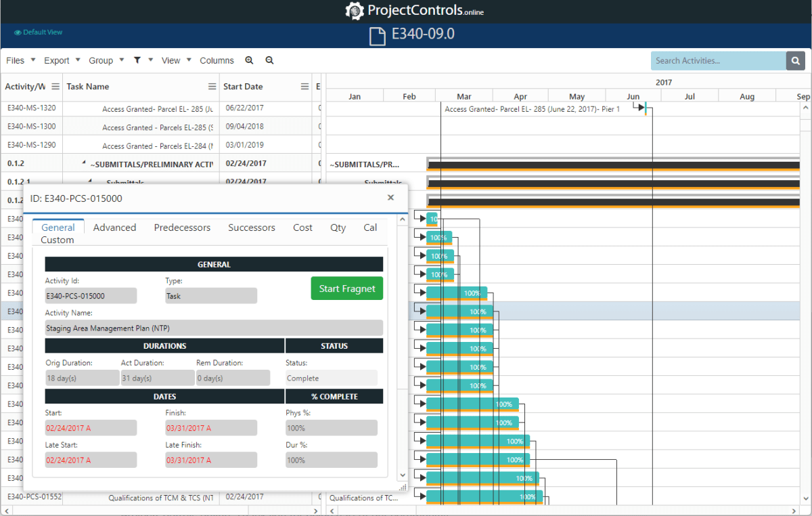812x516 pixels.
Task: Open the Start Date column hamburger menu
Action: (304, 87)
